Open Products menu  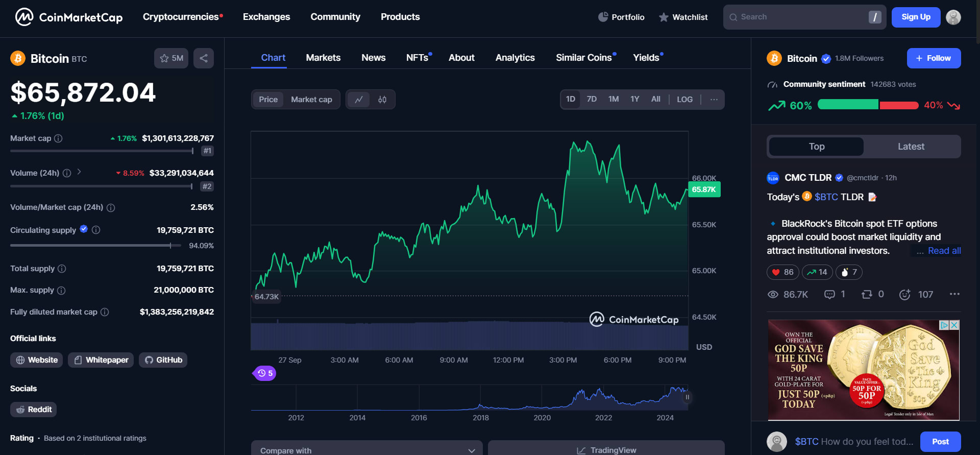pos(400,17)
